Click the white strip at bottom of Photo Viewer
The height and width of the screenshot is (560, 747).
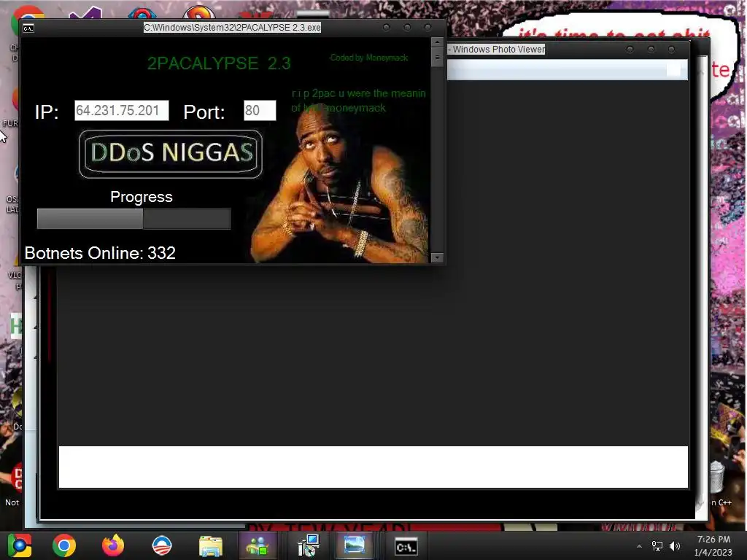(373, 467)
